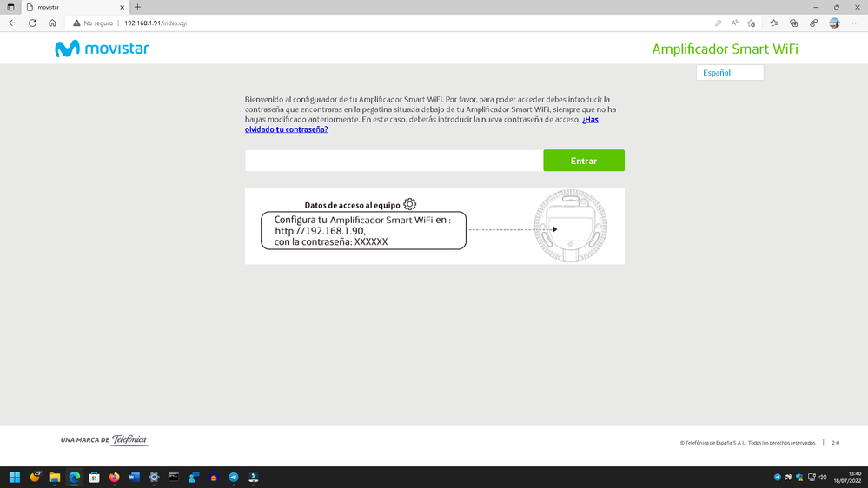
Task: Open the Español language dropdown
Action: [729, 73]
